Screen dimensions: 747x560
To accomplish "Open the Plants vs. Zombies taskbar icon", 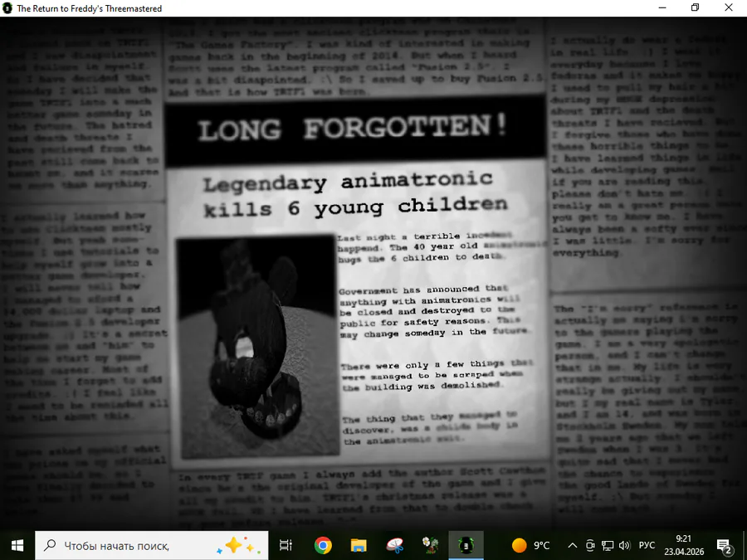I will (430, 545).
